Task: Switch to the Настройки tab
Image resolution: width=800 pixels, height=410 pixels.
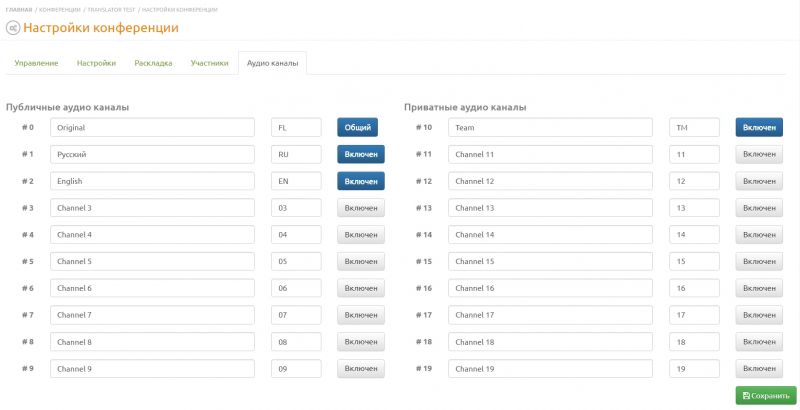Action: [96, 63]
